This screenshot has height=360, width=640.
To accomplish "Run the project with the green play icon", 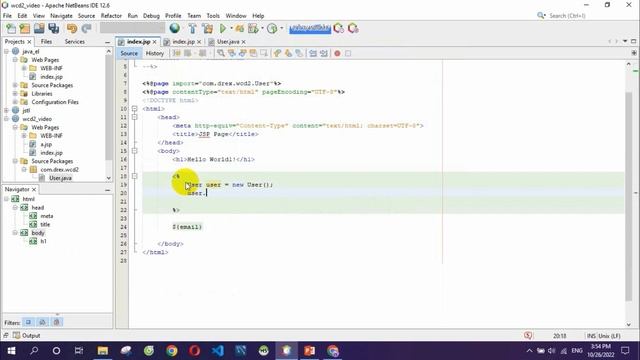I will coord(223,28).
